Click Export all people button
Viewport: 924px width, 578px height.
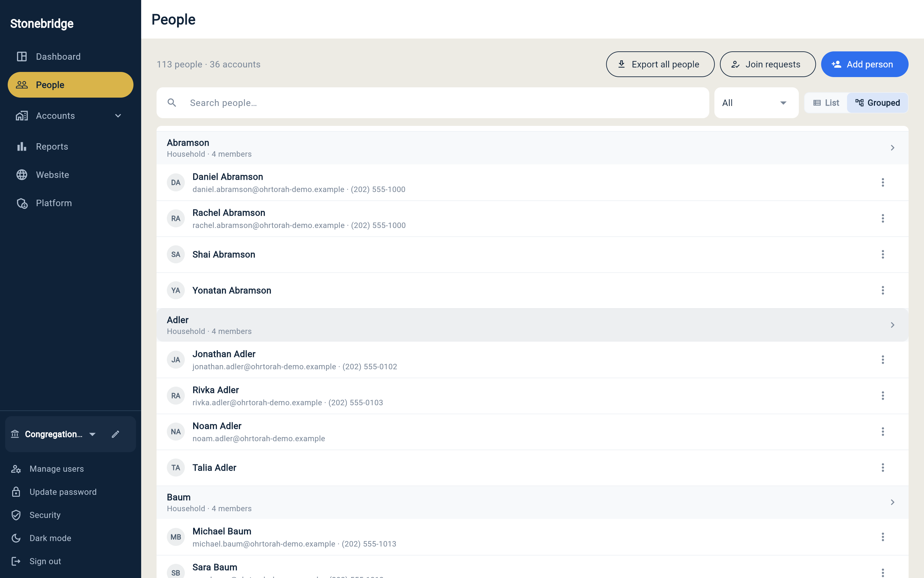click(660, 64)
